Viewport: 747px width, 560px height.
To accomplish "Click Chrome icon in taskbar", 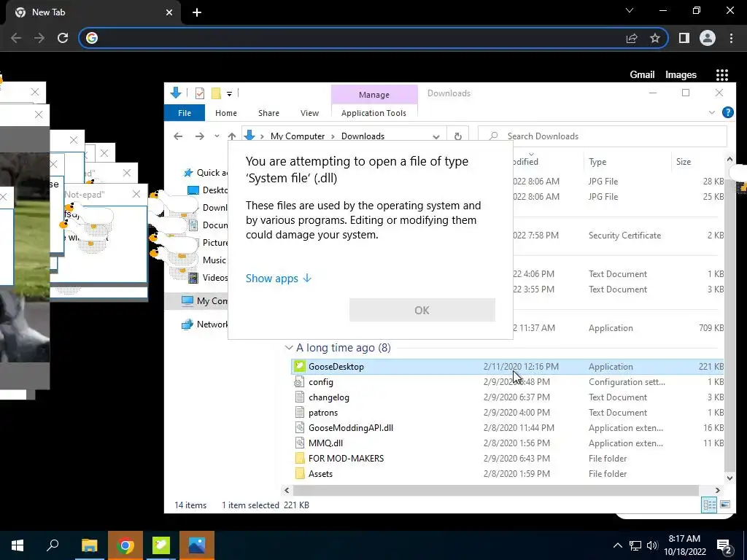I will click(125, 545).
